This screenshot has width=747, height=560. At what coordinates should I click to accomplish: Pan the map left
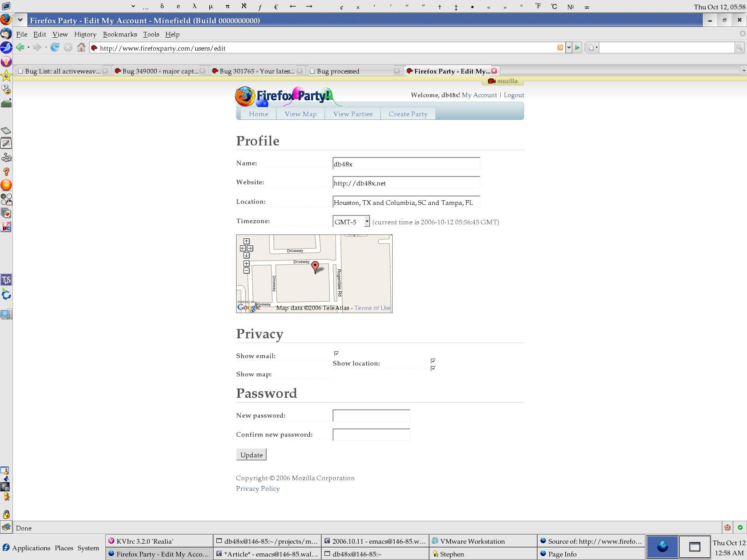[x=243, y=248]
